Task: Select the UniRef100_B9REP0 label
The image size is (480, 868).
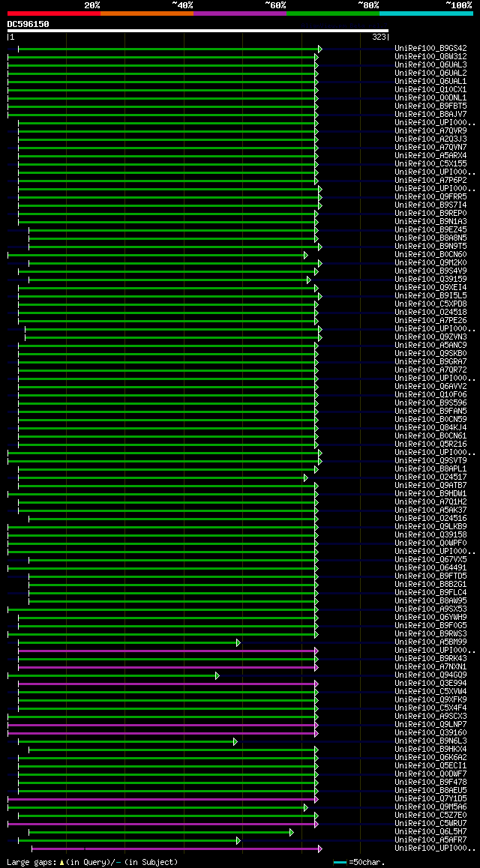Action: pyautogui.click(x=430, y=213)
